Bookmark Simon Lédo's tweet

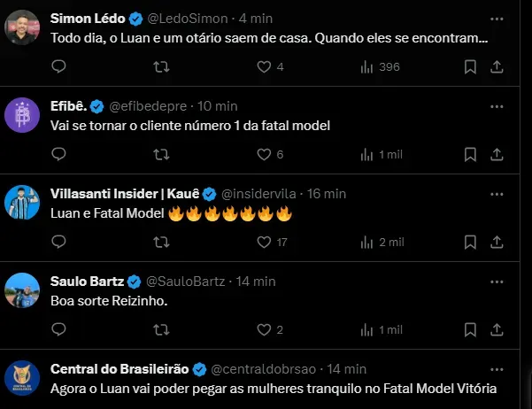pyautogui.click(x=471, y=66)
